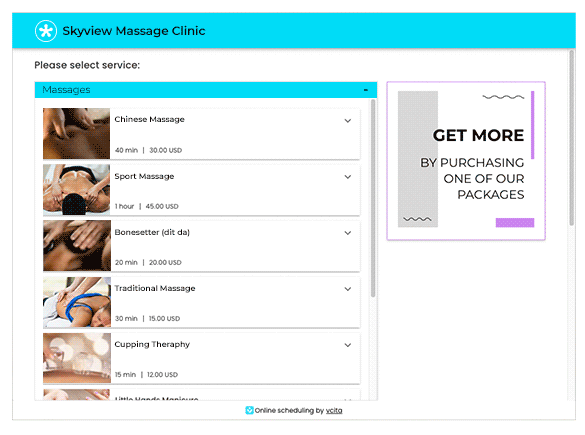Viewport: 585px width, 435px height.
Task: Click the page scrollbar on right edge
Action: pyautogui.click(x=572, y=138)
